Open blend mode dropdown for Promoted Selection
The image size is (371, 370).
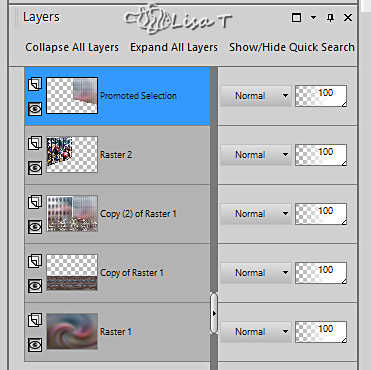(x=256, y=96)
